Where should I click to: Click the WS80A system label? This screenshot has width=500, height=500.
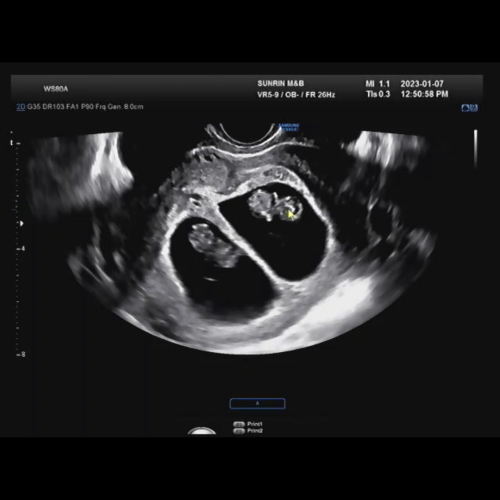(56, 89)
